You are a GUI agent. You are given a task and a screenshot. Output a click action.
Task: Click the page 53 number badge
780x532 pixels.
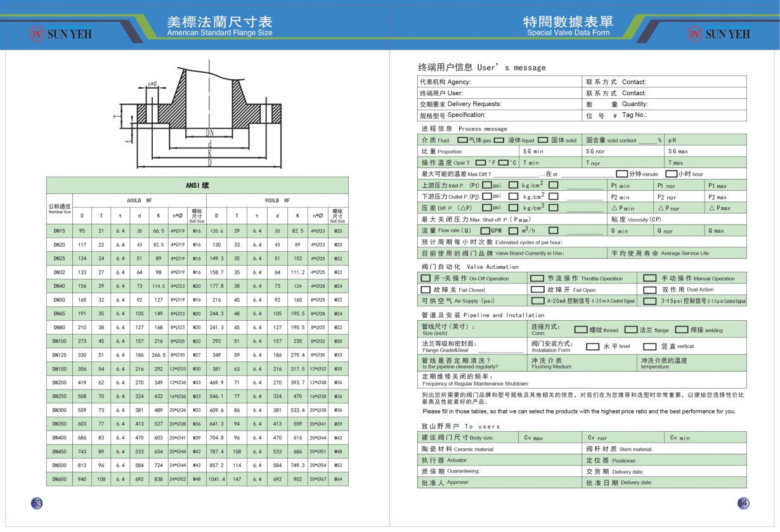point(37,503)
